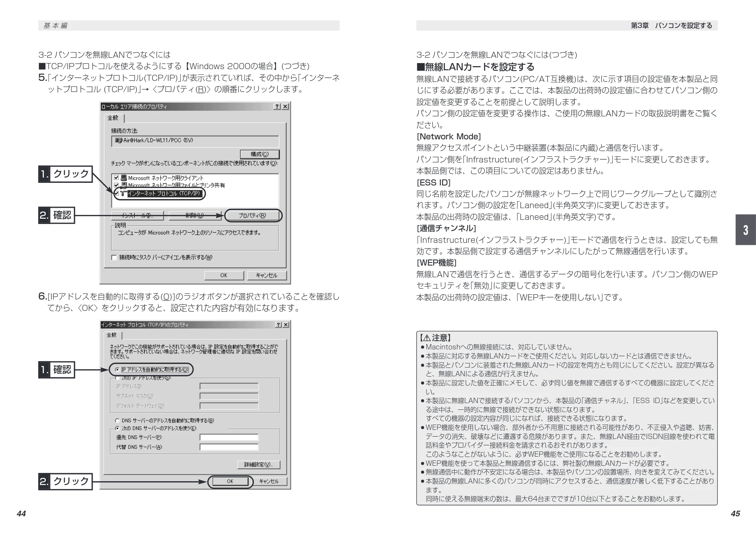Click the 無線LANカードを設定する heading

(x=476, y=67)
